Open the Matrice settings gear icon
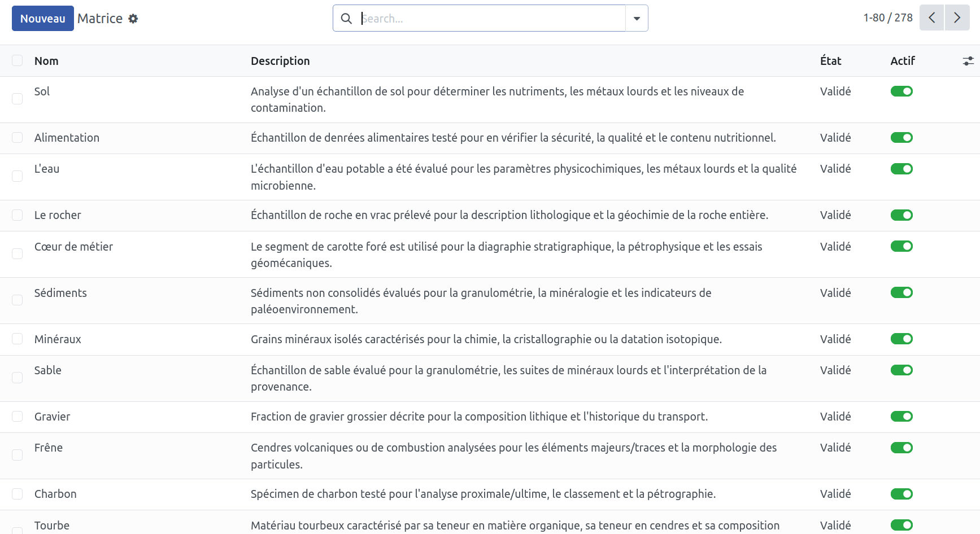The height and width of the screenshot is (534, 980). pyautogui.click(x=133, y=19)
